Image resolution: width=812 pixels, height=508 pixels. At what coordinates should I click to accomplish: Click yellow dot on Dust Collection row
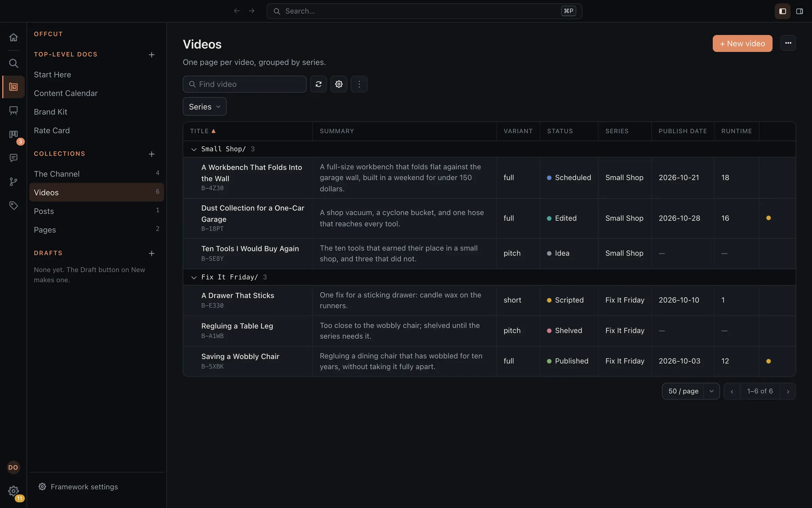click(768, 218)
